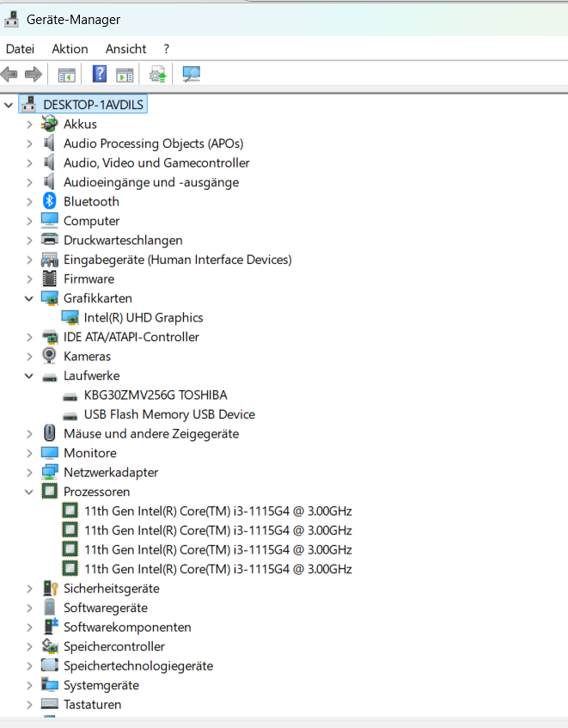Viewport: 568px width, 728px height.
Task: Click the Mäuse und andere Zeigegeräte mouse icon
Action: 50,433
